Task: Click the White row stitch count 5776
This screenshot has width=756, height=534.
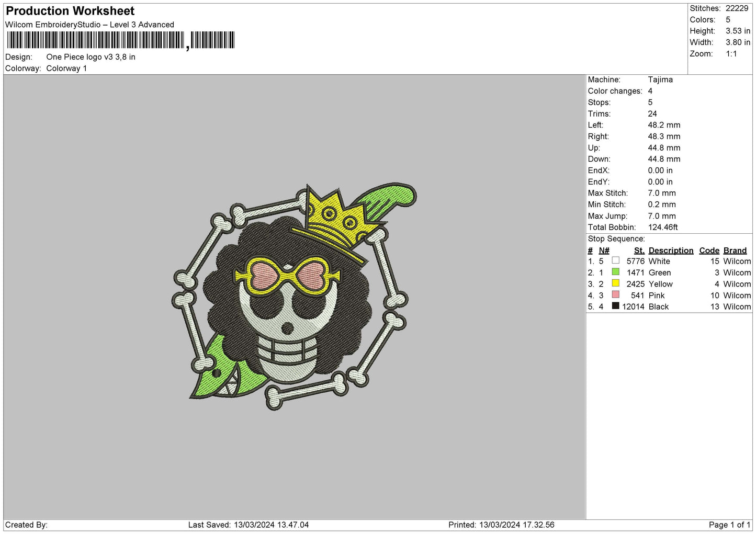Action: point(635,261)
